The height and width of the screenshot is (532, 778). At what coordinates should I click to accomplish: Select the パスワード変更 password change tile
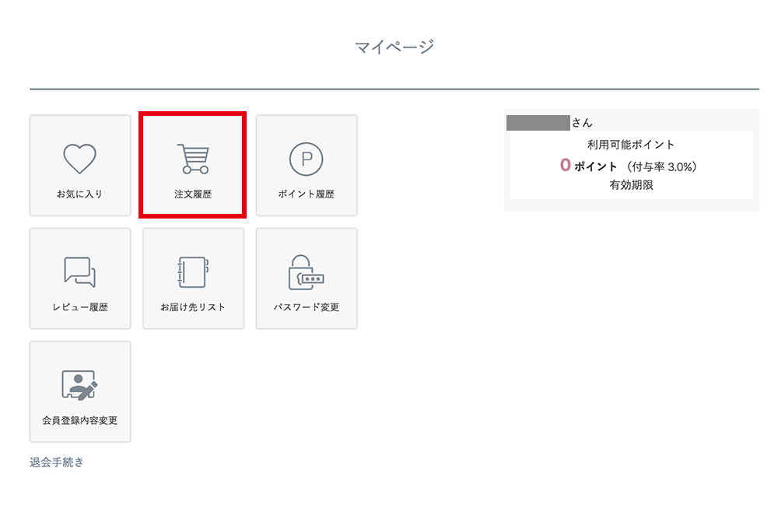coord(306,278)
